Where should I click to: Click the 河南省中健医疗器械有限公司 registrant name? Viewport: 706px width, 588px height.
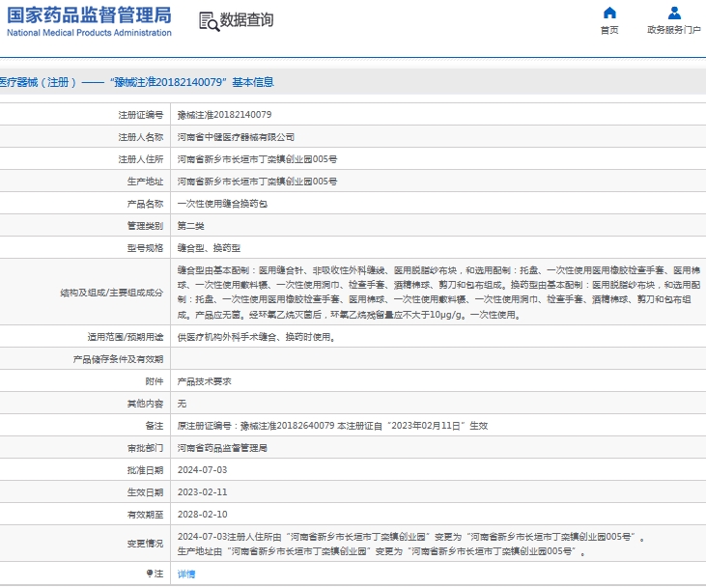pos(236,137)
